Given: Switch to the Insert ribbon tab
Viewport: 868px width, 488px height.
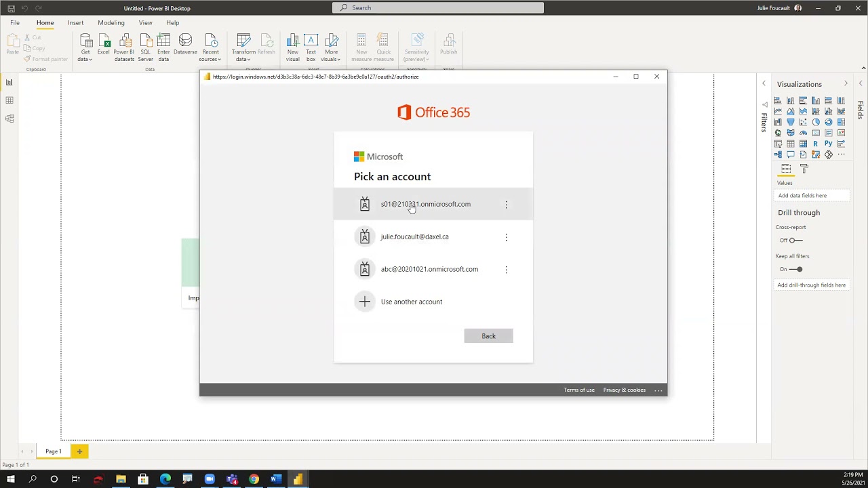Looking at the screenshot, I should [x=75, y=23].
